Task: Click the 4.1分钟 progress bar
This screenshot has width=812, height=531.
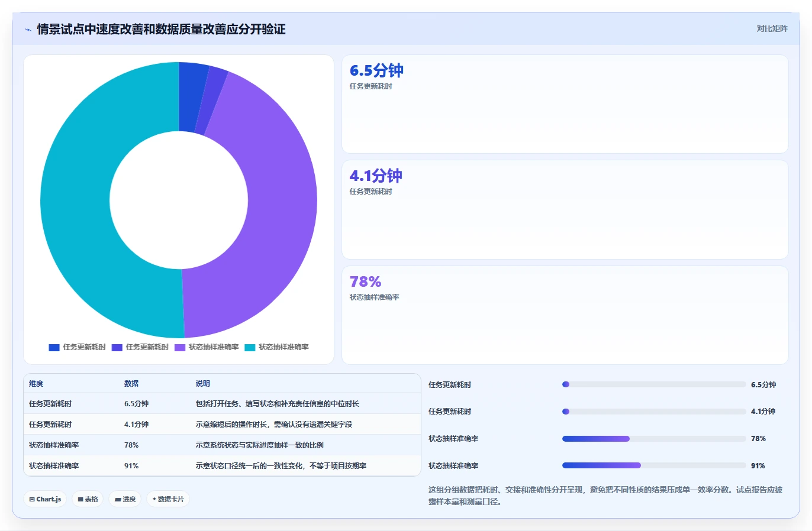Action: point(654,412)
